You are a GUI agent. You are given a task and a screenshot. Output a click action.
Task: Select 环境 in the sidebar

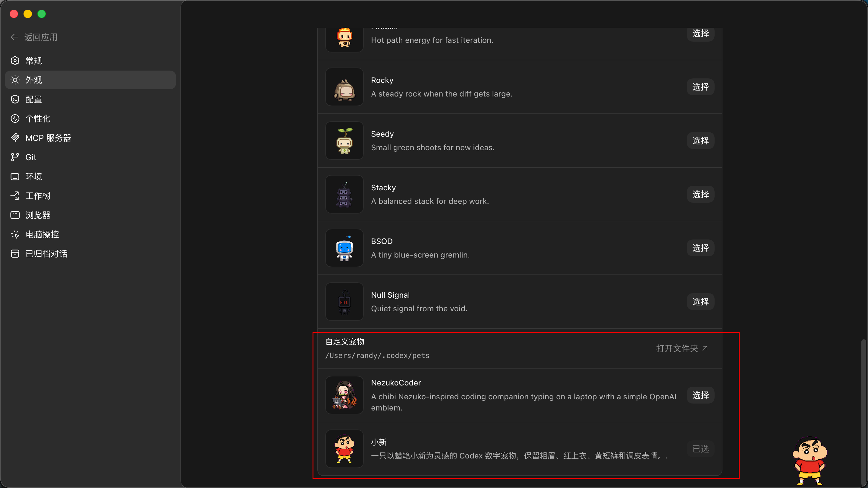[x=90, y=176]
